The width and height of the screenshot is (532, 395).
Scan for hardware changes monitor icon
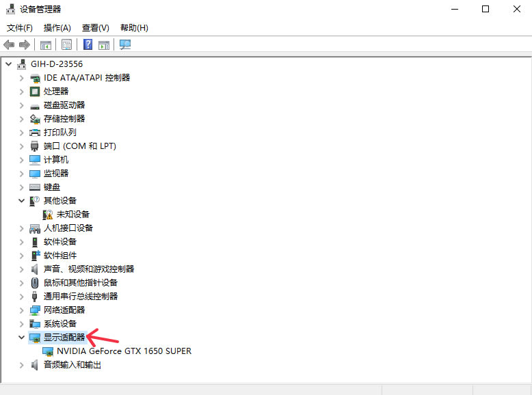125,44
